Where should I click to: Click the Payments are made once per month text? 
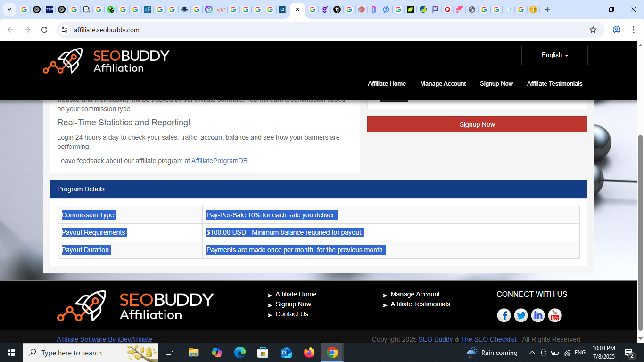click(x=296, y=250)
